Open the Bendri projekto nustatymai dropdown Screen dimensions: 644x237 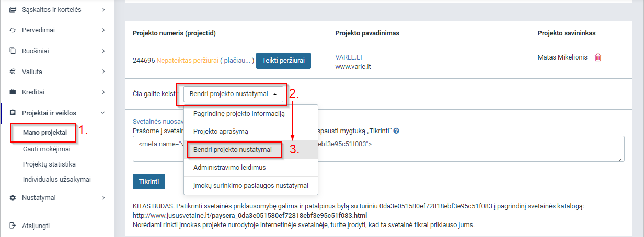click(233, 94)
